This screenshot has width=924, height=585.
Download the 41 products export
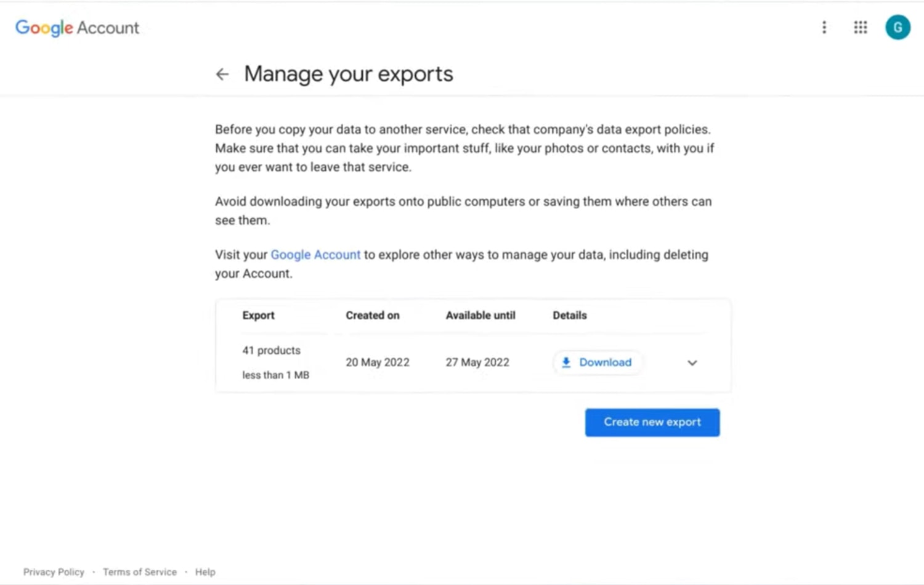(x=597, y=362)
